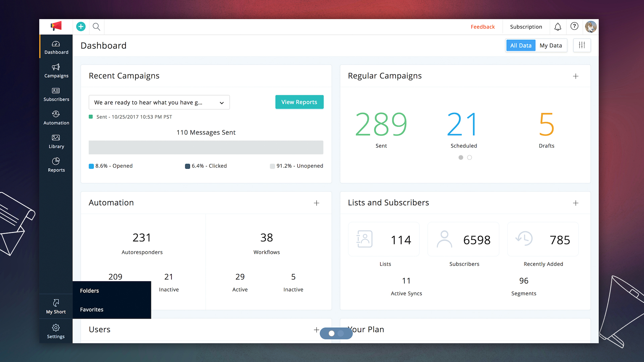
Task: Click the View Reports button
Action: (x=299, y=102)
